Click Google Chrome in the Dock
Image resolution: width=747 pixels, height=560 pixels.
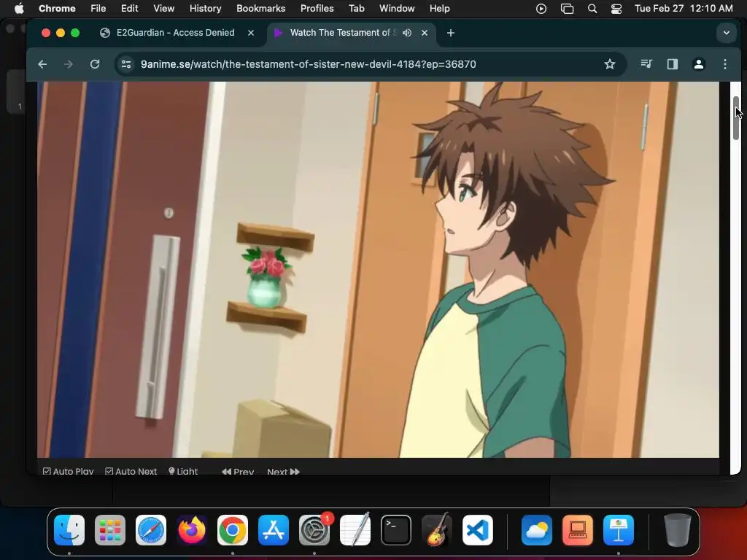pyautogui.click(x=233, y=530)
